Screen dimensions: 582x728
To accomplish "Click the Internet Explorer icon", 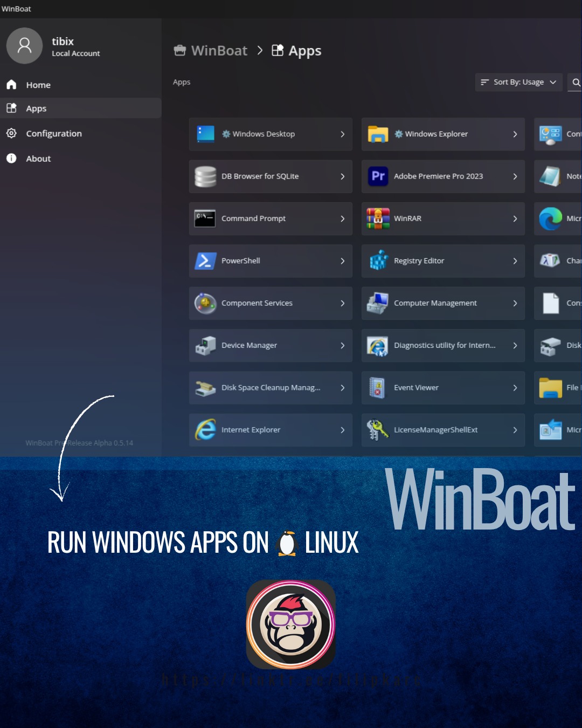I will 205,430.
